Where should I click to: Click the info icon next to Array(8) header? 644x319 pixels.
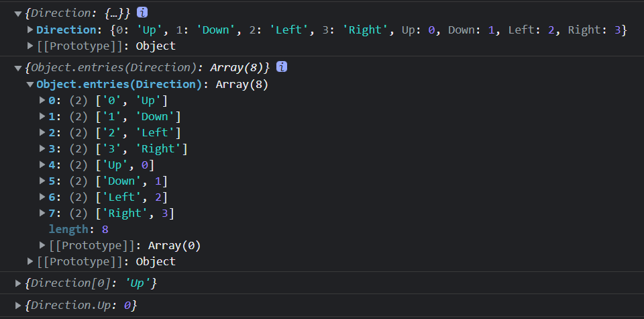pyautogui.click(x=282, y=67)
